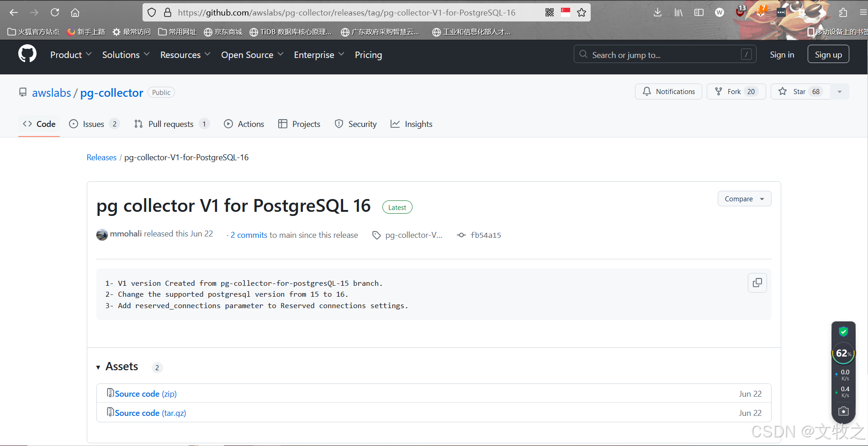Screen dimensions: 868x446
Task: Click the commit fb54a15 hash
Action: (x=486, y=235)
